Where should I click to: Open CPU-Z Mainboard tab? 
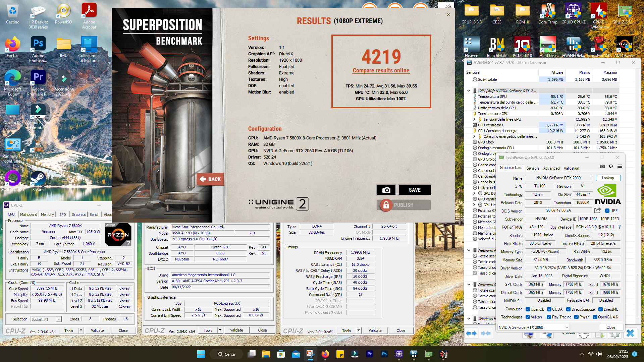pos(29,215)
